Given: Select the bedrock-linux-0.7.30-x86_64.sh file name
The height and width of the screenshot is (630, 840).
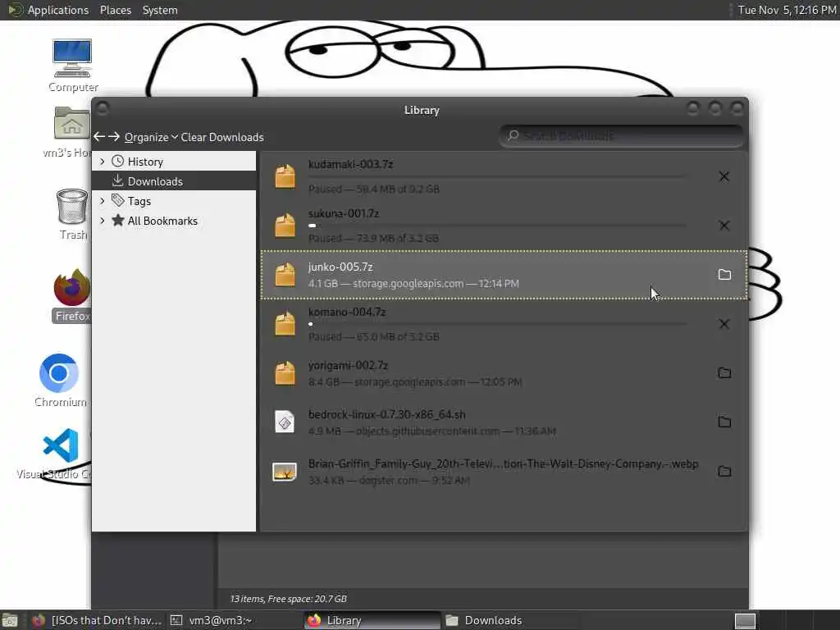Looking at the screenshot, I should pos(387,414).
